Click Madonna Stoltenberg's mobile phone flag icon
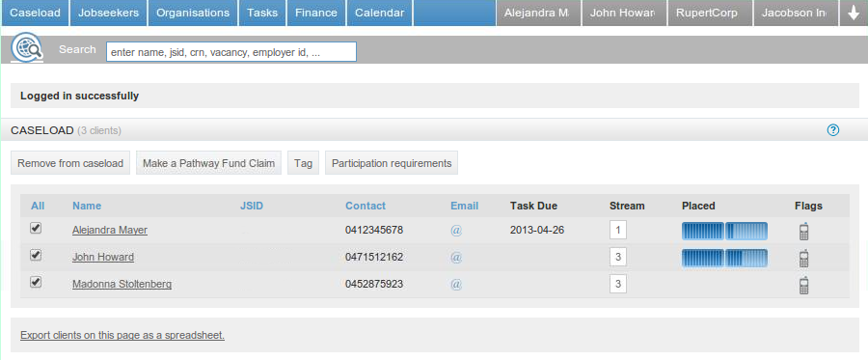 coord(804,285)
